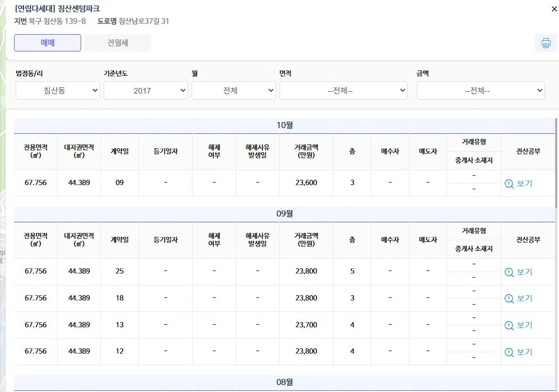Click floor value 5 in September table
Viewport: 559px width, 392px height.
[352, 271]
